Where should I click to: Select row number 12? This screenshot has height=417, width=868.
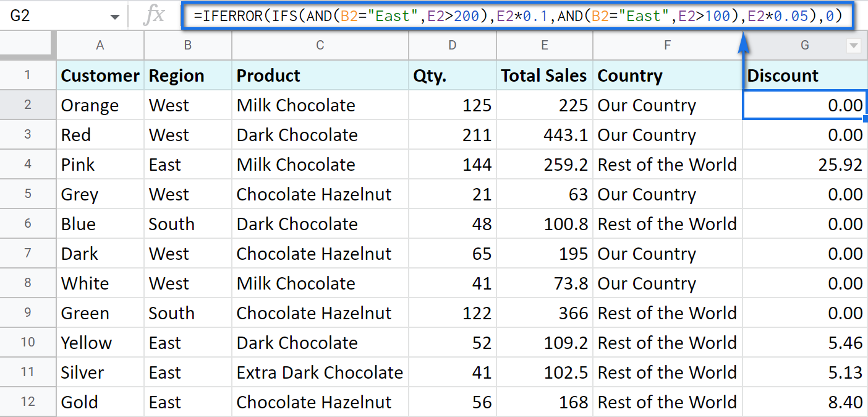(x=28, y=402)
